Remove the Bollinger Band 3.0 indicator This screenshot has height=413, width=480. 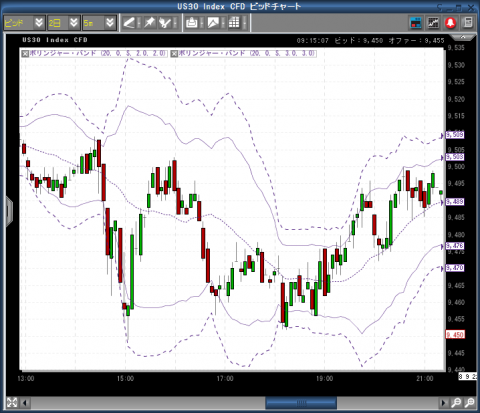pos(174,53)
